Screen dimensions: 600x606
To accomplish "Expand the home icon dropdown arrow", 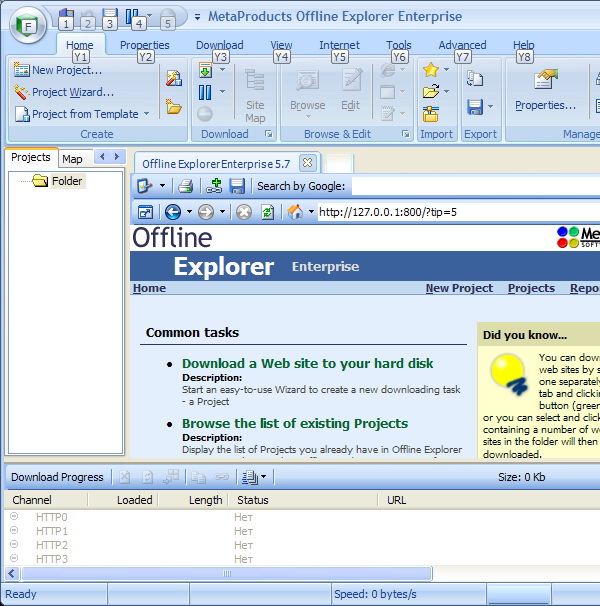I will (x=311, y=211).
